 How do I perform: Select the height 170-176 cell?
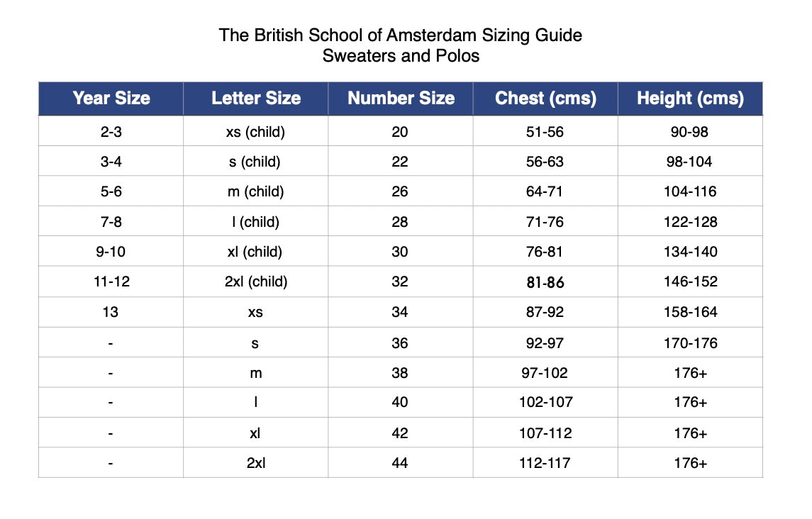[690, 343]
